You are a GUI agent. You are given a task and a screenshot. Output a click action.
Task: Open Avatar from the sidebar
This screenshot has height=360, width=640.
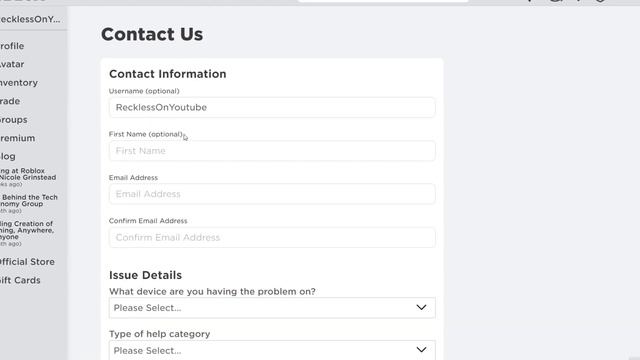pos(12,64)
